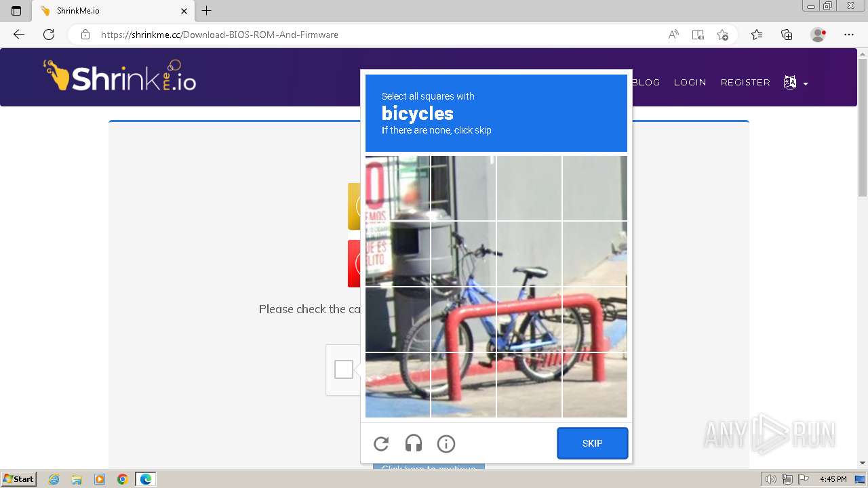868x488 pixels.
Task: Open media player from taskbar
Action: [x=100, y=479]
